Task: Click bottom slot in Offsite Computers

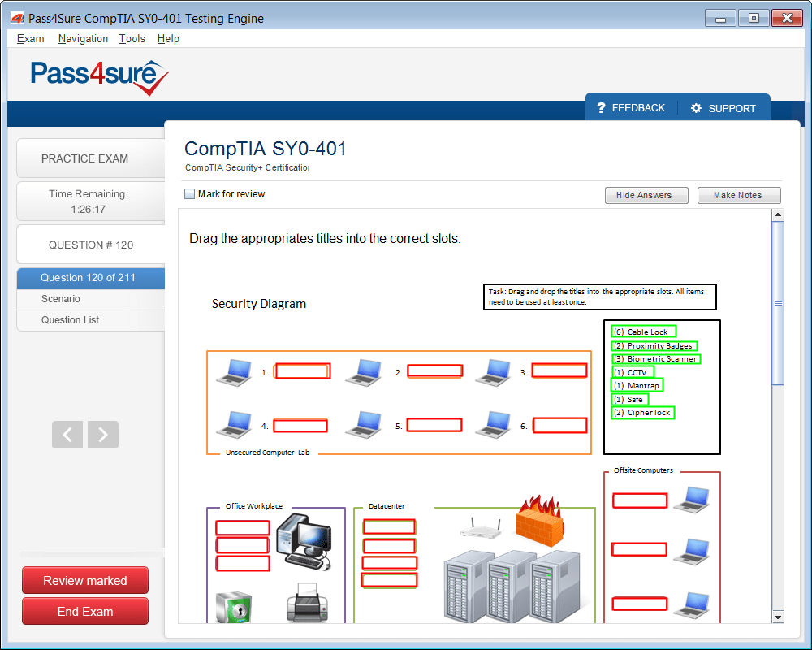Action: (640, 604)
